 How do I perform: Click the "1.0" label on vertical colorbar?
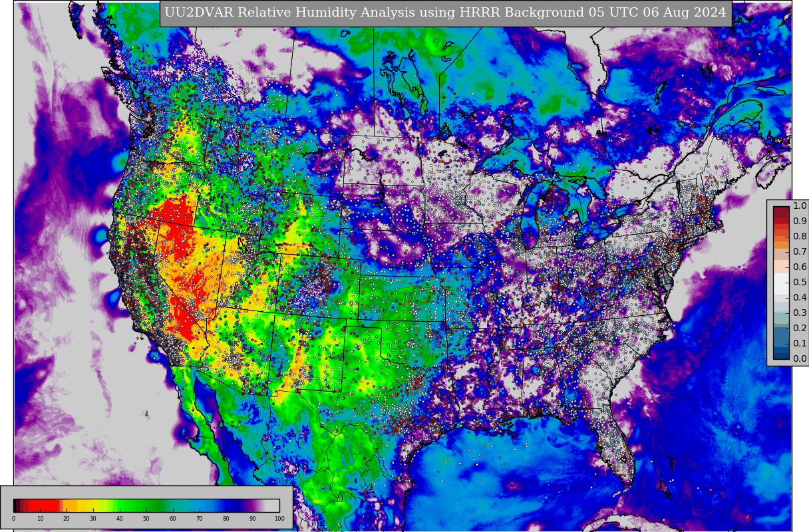800,205
